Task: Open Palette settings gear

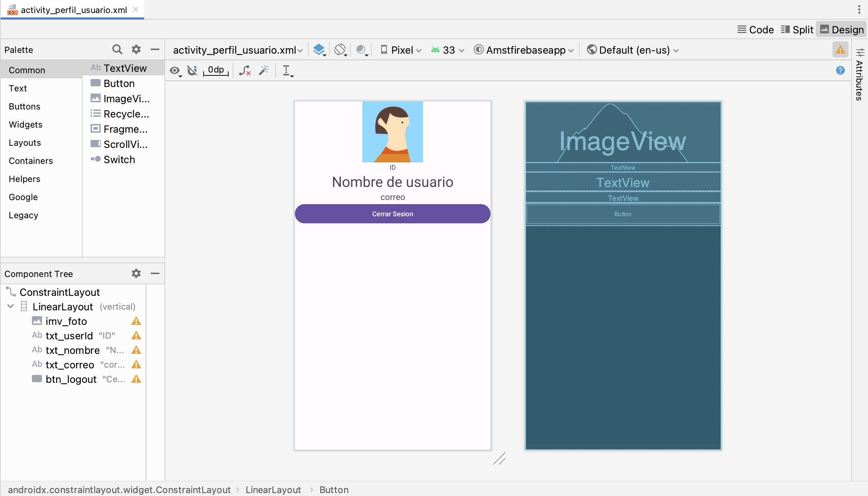Action: point(136,49)
